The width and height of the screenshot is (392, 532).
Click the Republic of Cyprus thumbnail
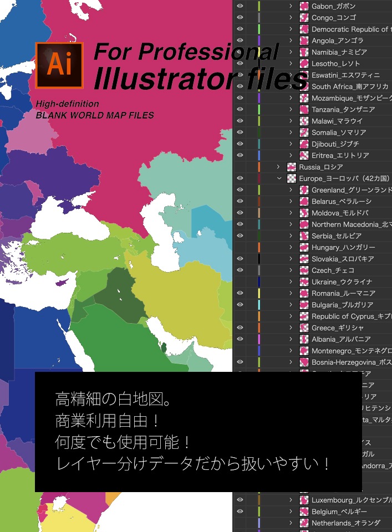point(304,316)
